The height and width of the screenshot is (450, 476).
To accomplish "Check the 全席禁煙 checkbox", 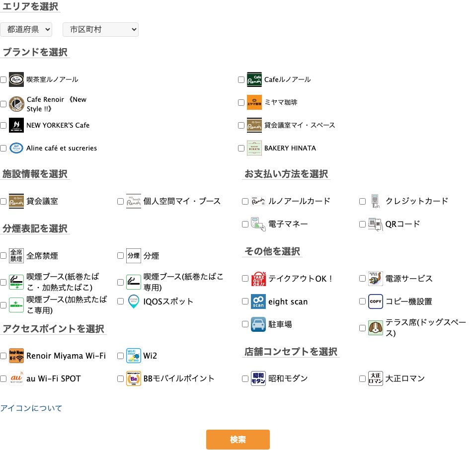I will (3, 256).
